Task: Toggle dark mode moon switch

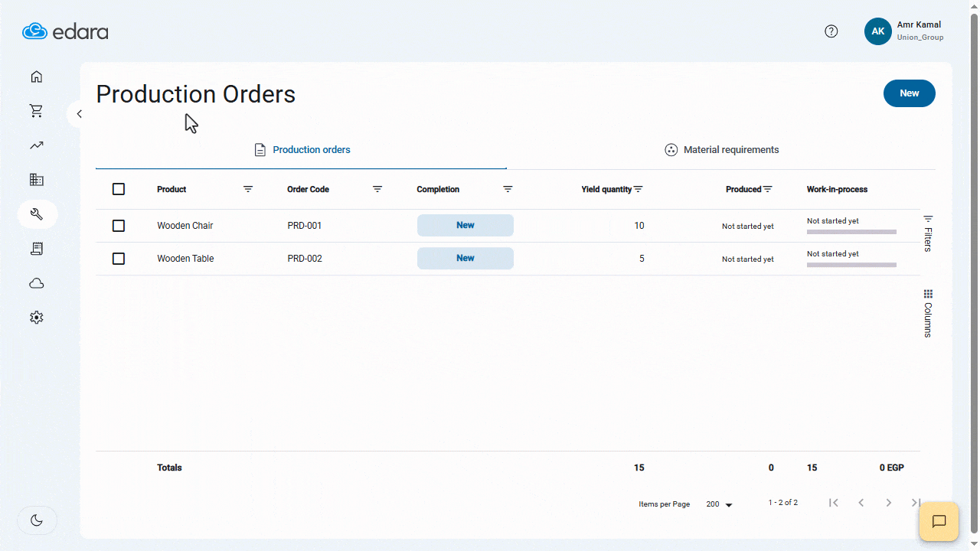Action: pyautogui.click(x=37, y=520)
